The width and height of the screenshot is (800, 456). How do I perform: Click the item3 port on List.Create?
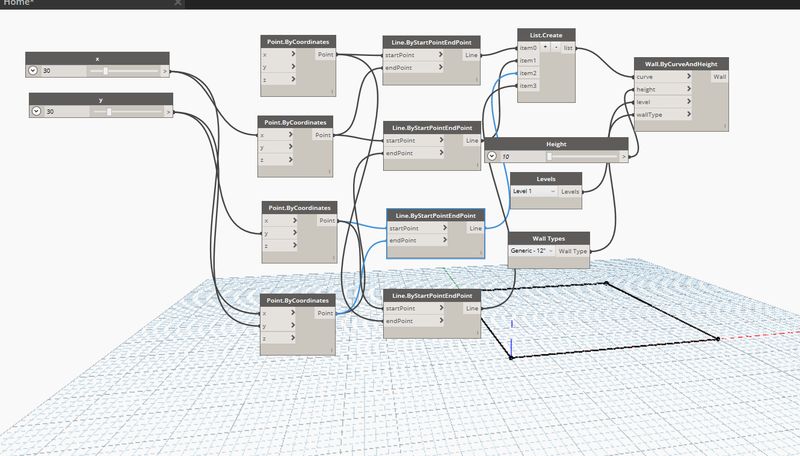528,86
